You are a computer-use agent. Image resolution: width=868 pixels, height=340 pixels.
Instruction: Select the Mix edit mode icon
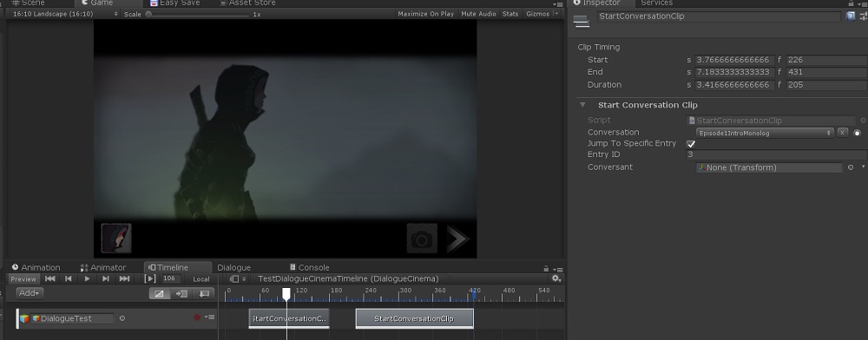[x=160, y=293]
